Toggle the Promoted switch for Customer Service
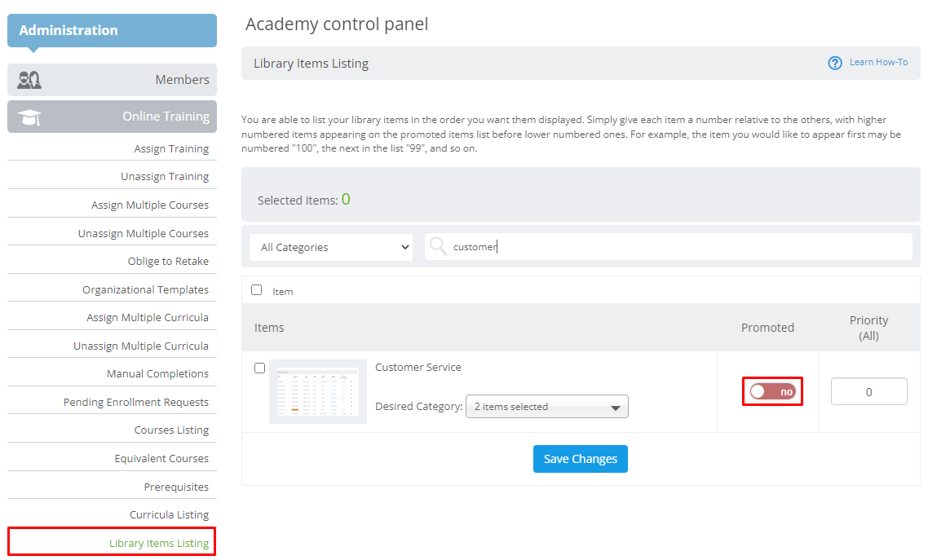Screen dimensions: 928x560 tap(772, 391)
